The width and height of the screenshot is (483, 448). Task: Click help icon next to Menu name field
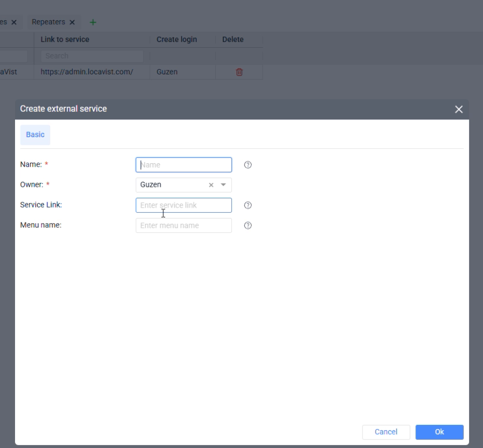[x=248, y=225]
